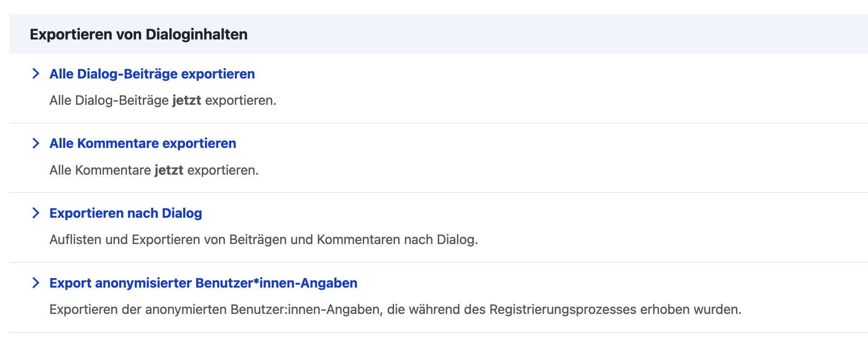This screenshot has width=868, height=352.
Task: Click chevron beside Alle Kommentare exportieren
Action: 36,143
